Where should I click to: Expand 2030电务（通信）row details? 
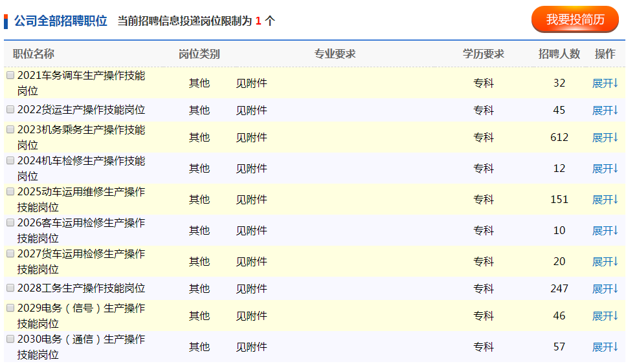605,347
